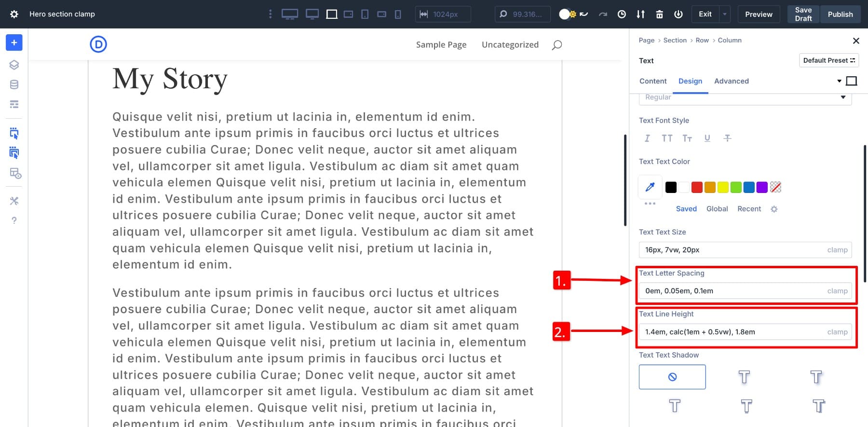The height and width of the screenshot is (427, 868).
Task: Expand the arrow next to Exit
Action: (x=724, y=14)
